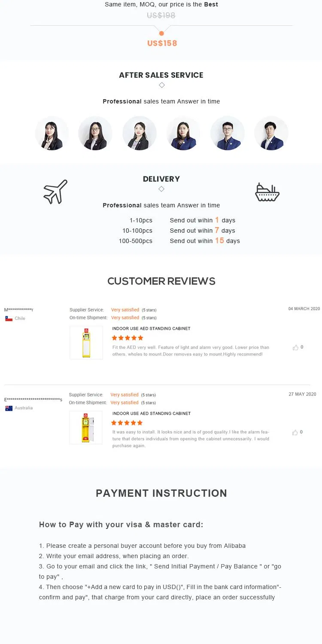Screen dimensions: 322x644
Task: Open AED cabinet image in Australia review
Action: [86, 428]
